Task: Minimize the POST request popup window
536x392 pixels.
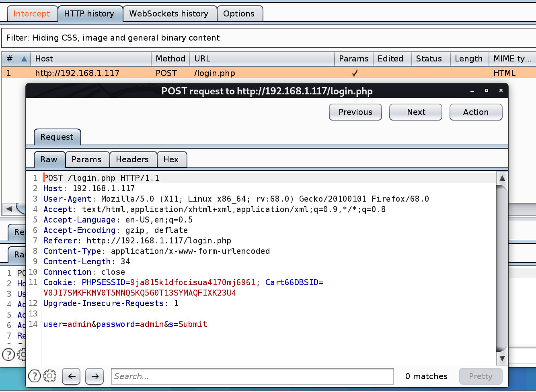Action: click(x=472, y=91)
